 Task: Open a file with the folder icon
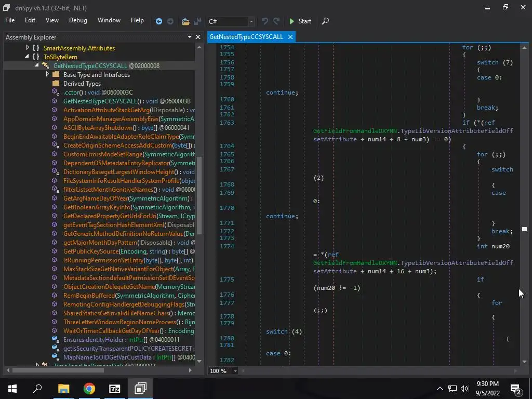pyautogui.click(x=185, y=21)
